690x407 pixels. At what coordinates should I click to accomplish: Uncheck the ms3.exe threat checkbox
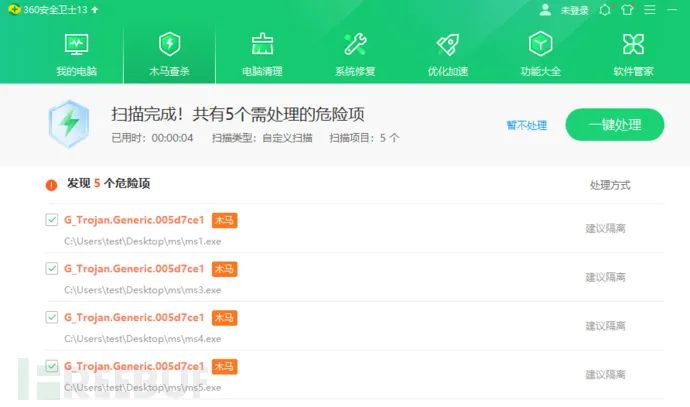(x=51, y=268)
